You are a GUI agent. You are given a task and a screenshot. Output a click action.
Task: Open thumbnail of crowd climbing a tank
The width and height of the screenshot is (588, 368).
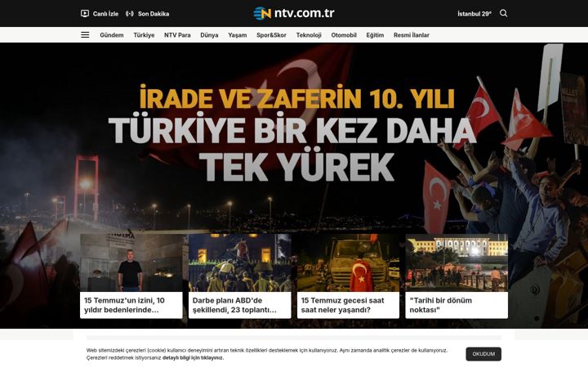click(239, 263)
